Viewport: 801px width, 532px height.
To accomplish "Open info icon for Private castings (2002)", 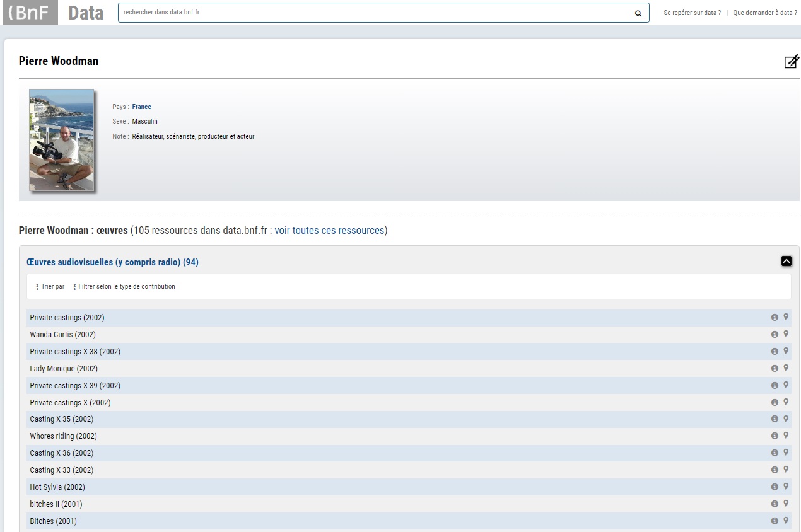I will click(775, 317).
